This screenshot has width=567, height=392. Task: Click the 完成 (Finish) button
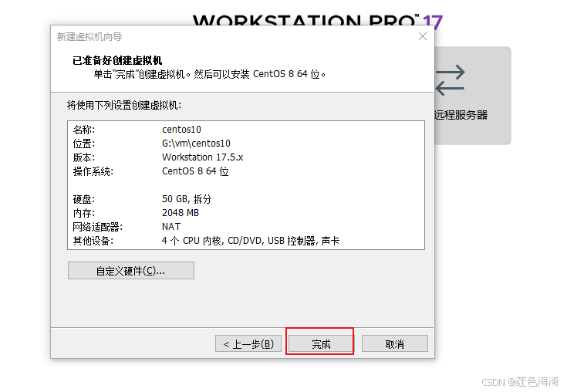click(320, 343)
